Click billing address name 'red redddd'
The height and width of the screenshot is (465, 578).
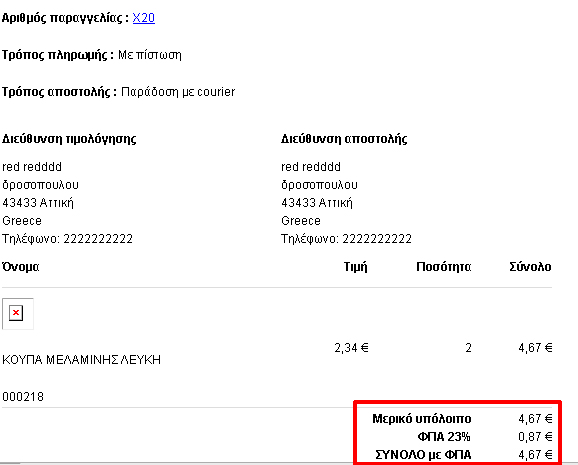click(x=32, y=167)
